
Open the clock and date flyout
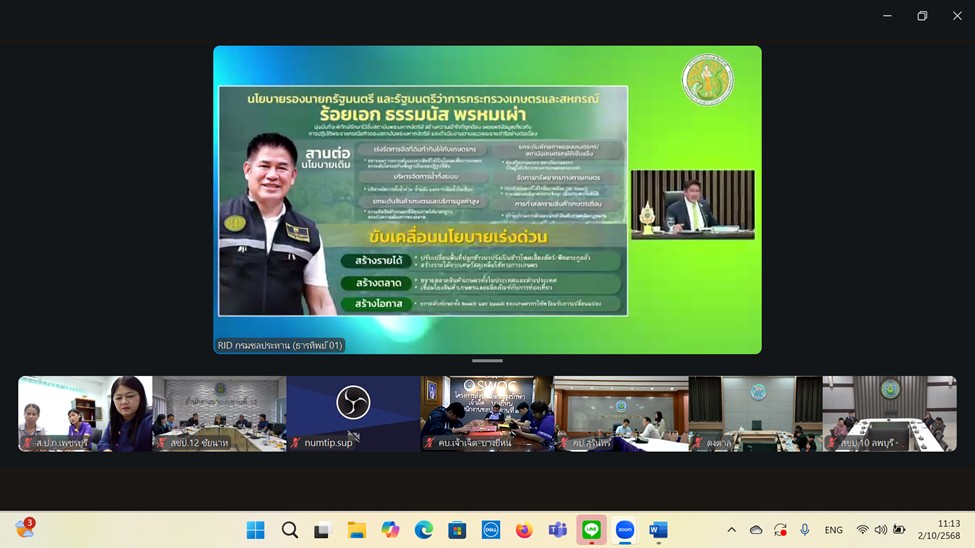pyautogui.click(x=948, y=530)
